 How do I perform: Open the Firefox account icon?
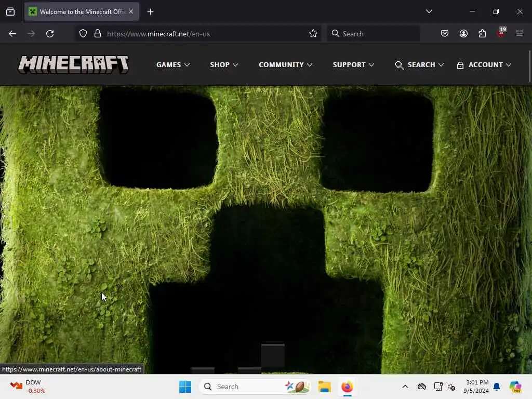click(463, 34)
